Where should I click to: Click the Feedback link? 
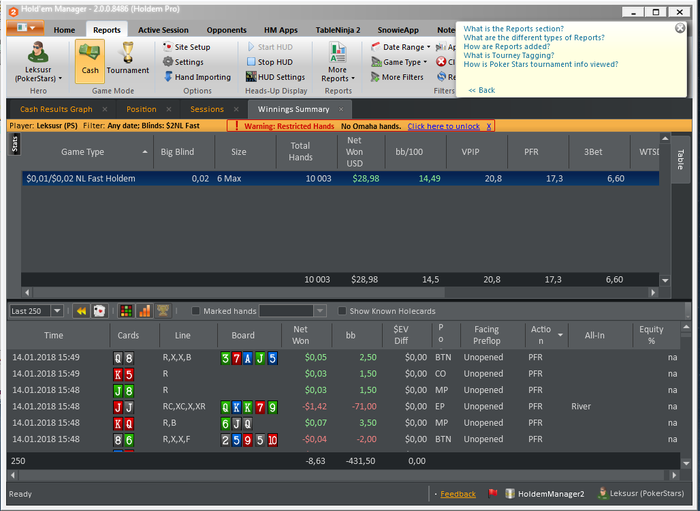pos(458,494)
